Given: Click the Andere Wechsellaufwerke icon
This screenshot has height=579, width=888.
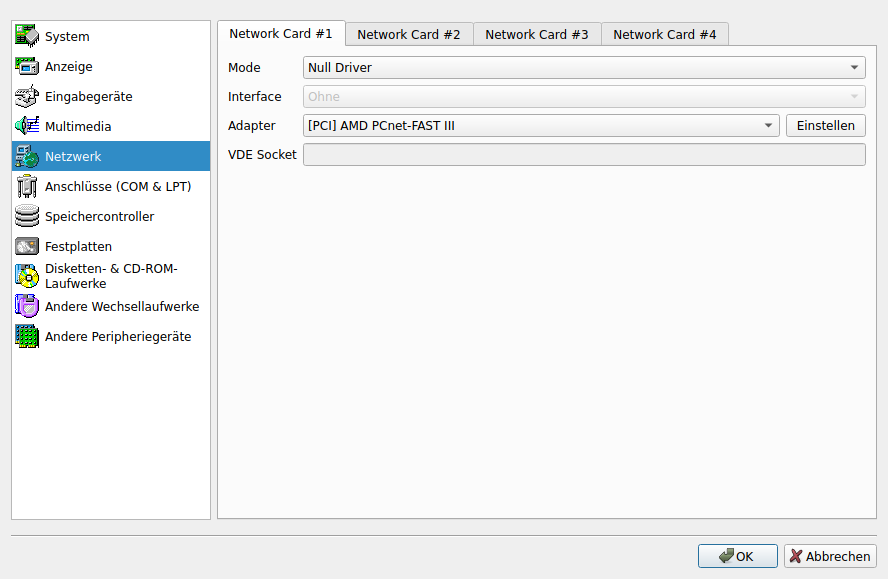Looking at the screenshot, I should pos(27,307).
